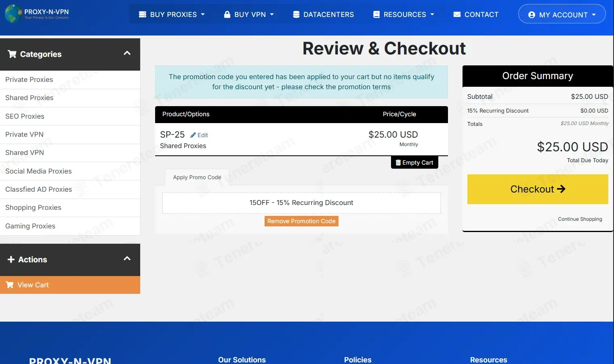Click the Order Summary header
614x364 pixels.
[538, 76]
